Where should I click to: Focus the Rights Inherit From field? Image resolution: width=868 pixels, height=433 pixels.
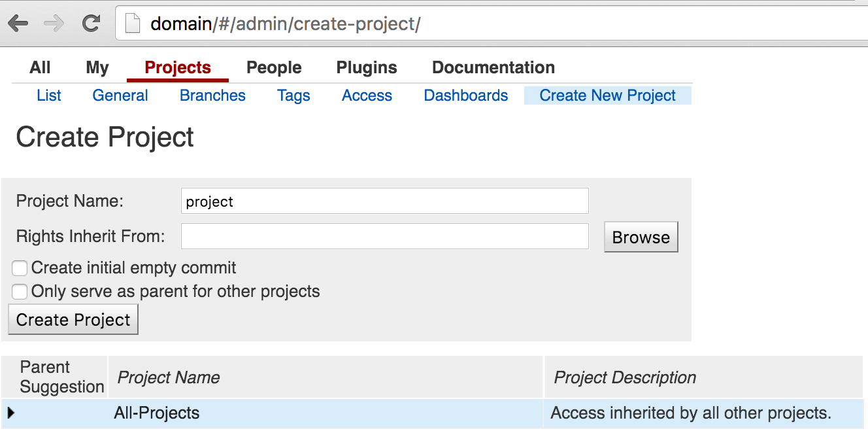tap(384, 236)
